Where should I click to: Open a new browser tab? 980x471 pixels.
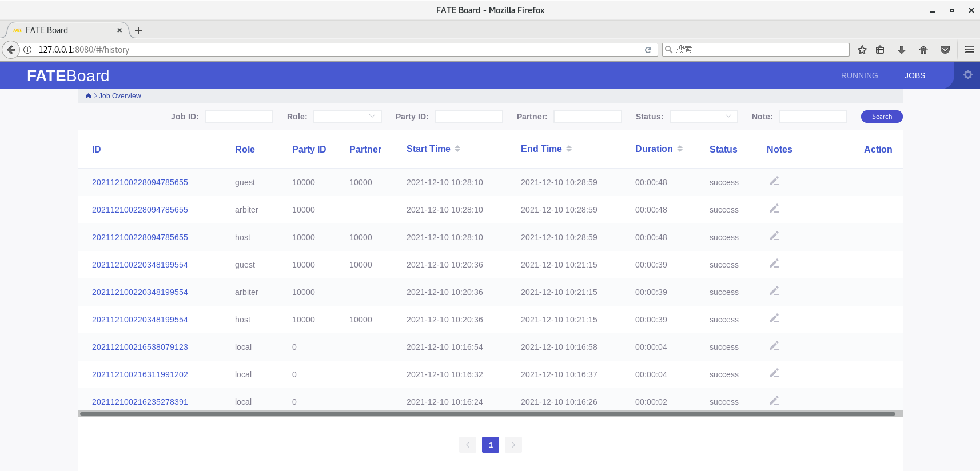(138, 30)
